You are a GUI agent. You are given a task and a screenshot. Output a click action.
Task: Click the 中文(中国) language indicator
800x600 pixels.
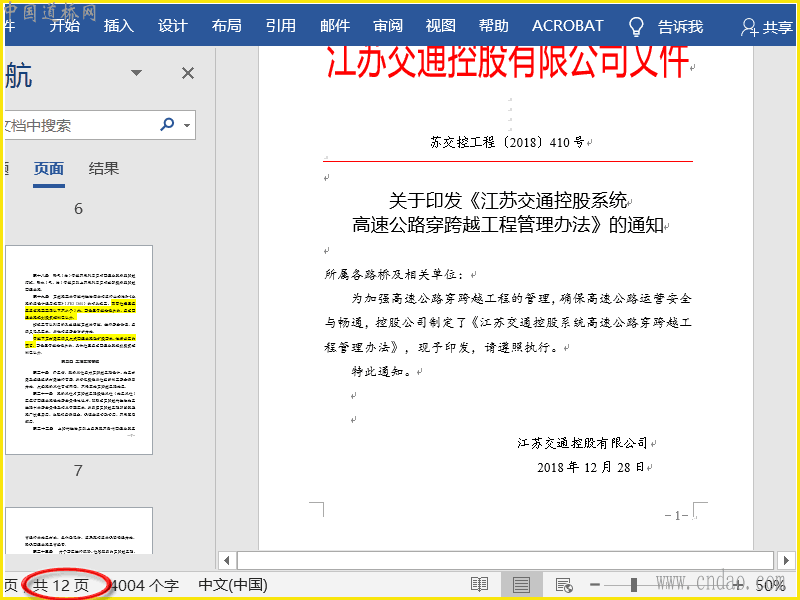pyautogui.click(x=233, y=585)
